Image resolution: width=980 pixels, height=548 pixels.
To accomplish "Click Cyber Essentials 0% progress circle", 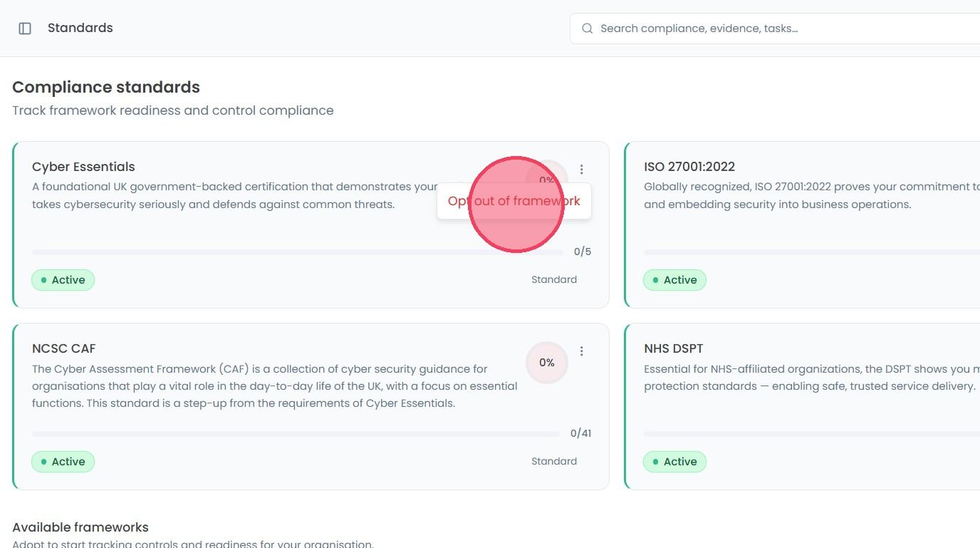I will 547,180.
